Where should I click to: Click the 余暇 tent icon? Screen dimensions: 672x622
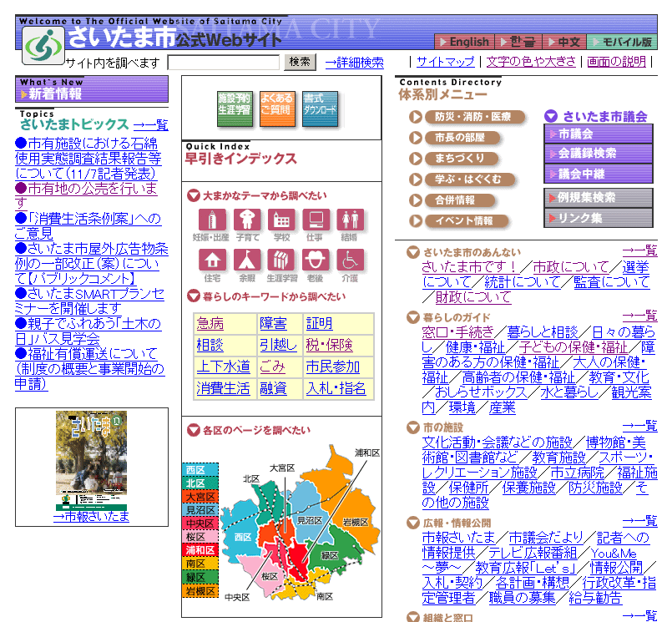pos(246,260)
